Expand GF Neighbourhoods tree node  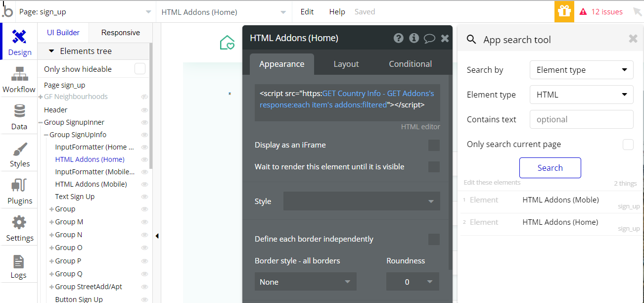click(41, 97)
